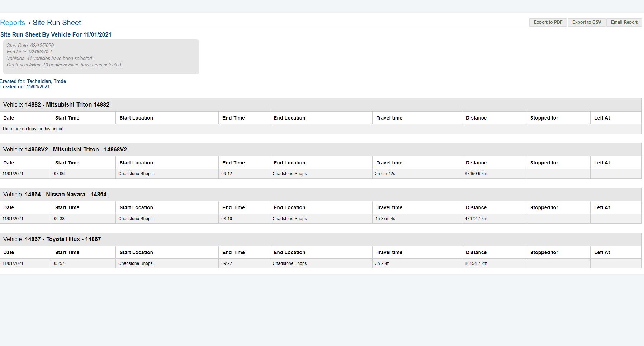Click the End Date 02/06/2021 text
This screenshot has height=346, width=644.
click(x=29, y=52)
